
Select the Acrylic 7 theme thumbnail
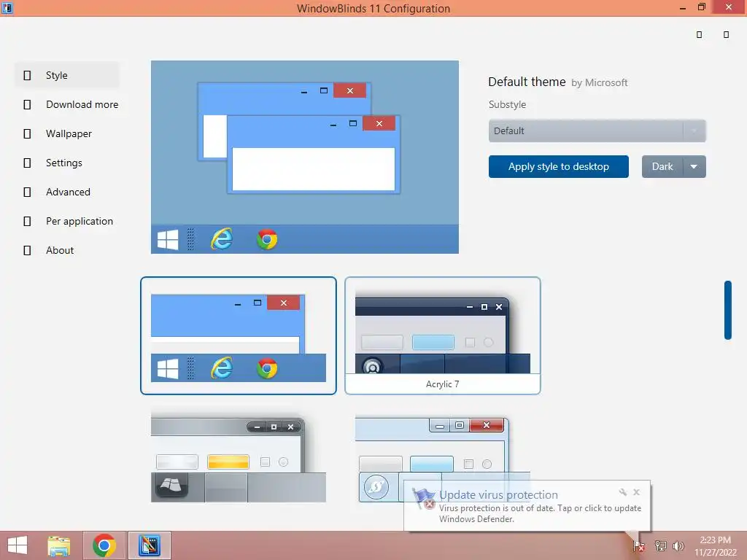click(443, 335)
